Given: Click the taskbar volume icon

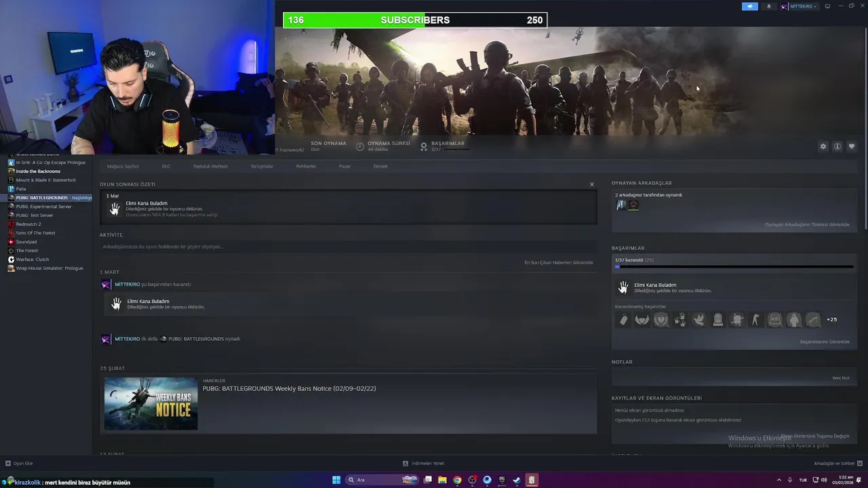Looking at the screenshot, I should (824, 480).
